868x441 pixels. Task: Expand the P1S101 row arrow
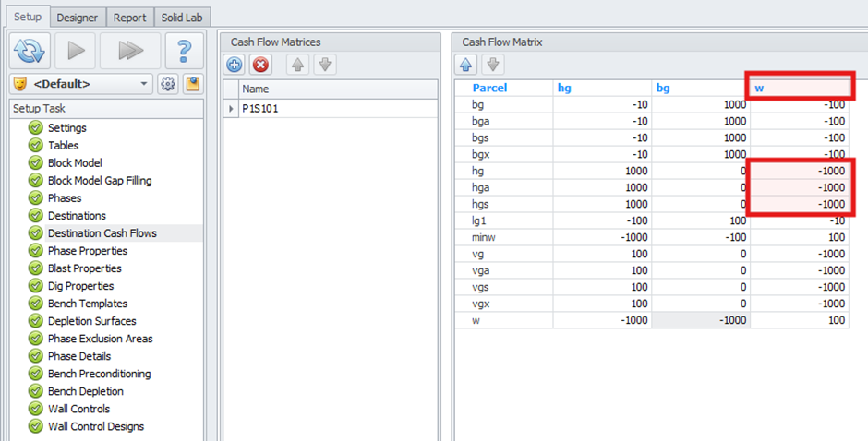(x=230, y=109)
